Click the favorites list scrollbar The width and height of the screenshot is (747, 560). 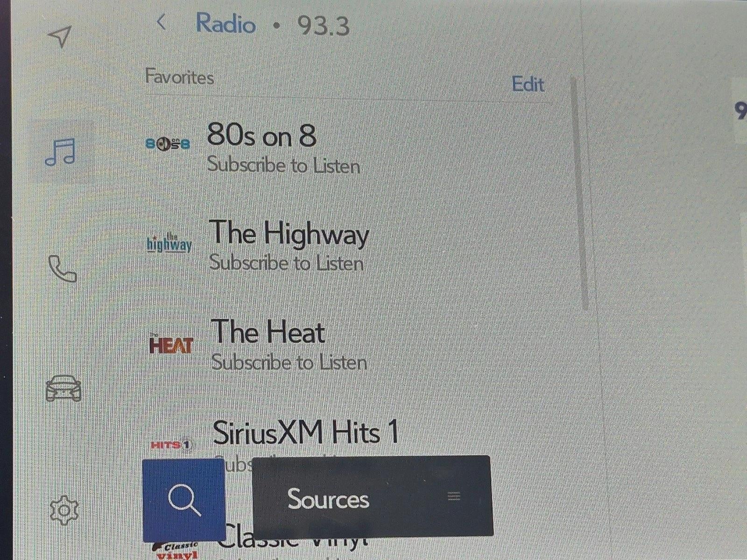coord(579,193)
